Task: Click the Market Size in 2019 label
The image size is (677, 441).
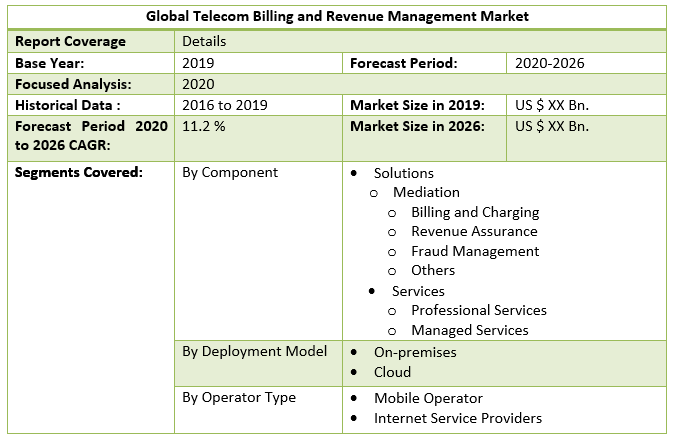Action: (417, 105)
